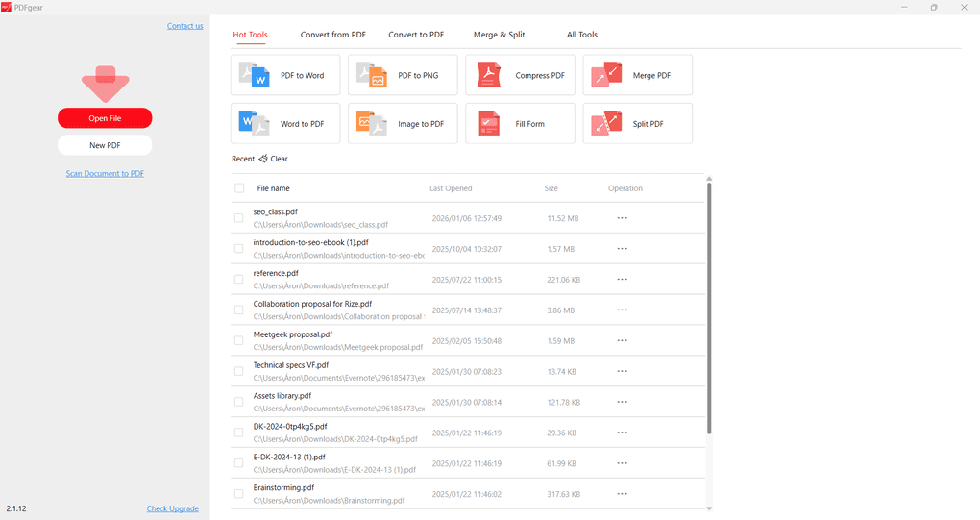Expand the three-dot options for Assets library.pdf
The image size is (980, 520).
click(x=622, y=402)
